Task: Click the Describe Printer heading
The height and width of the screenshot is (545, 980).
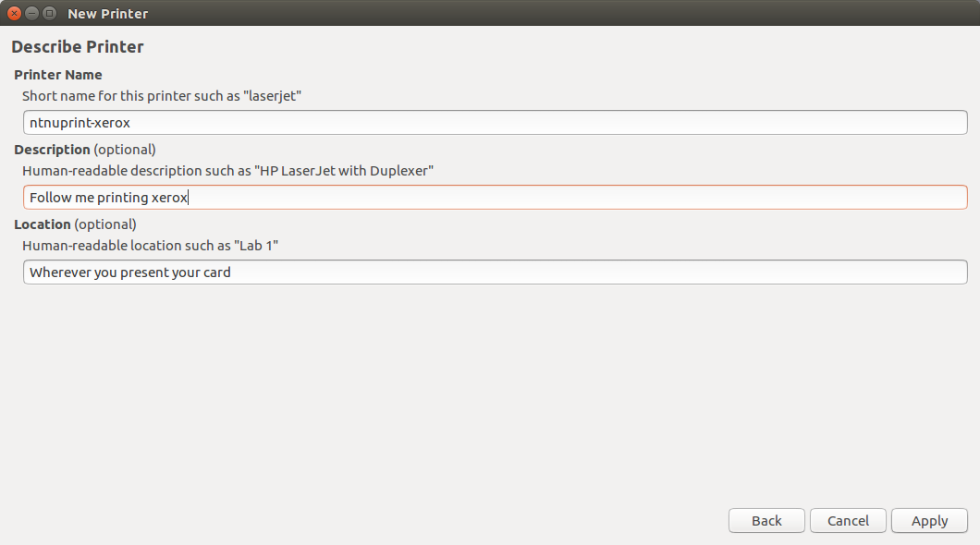Action: (x=78, y=47)
